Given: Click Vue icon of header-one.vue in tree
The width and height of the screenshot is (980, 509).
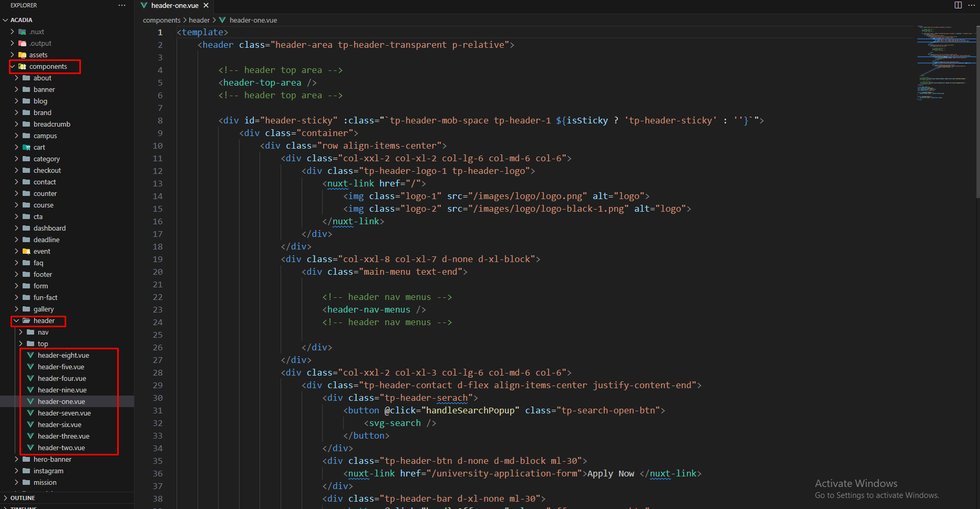Looking at the screenshot, I should click(x=30, y=401).
